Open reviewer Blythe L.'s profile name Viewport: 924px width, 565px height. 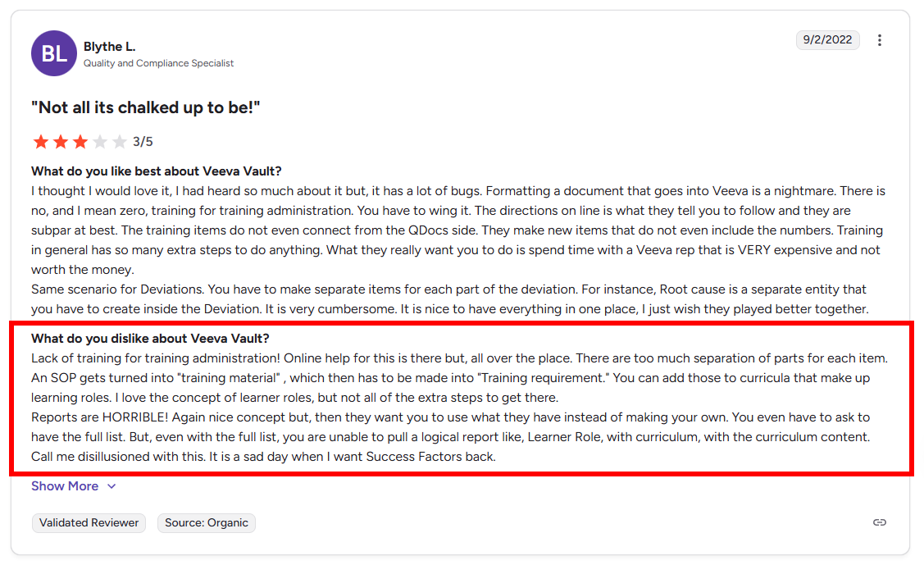click(x=109, y=47)
